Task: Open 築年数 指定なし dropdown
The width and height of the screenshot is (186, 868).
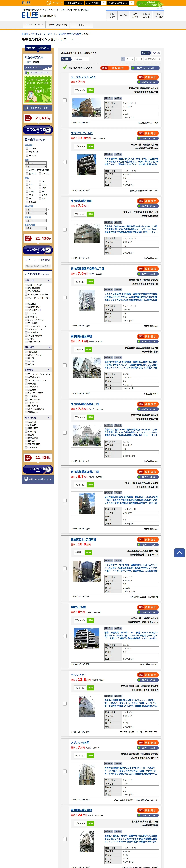Action: click(36, 221)
